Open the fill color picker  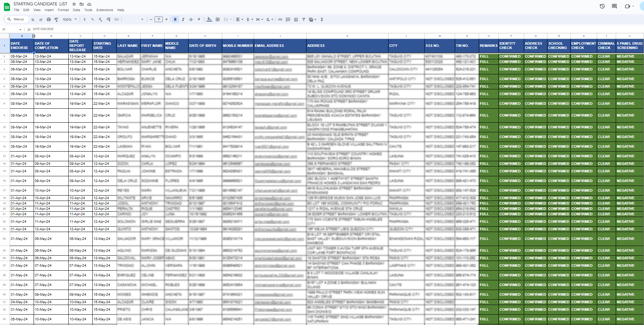pos(209,20)
